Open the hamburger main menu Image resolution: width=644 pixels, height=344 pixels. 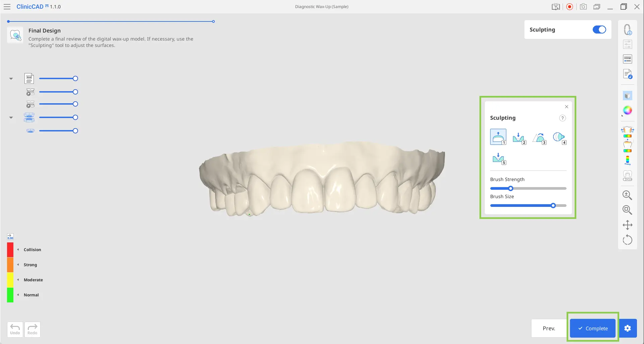point(7,7)
